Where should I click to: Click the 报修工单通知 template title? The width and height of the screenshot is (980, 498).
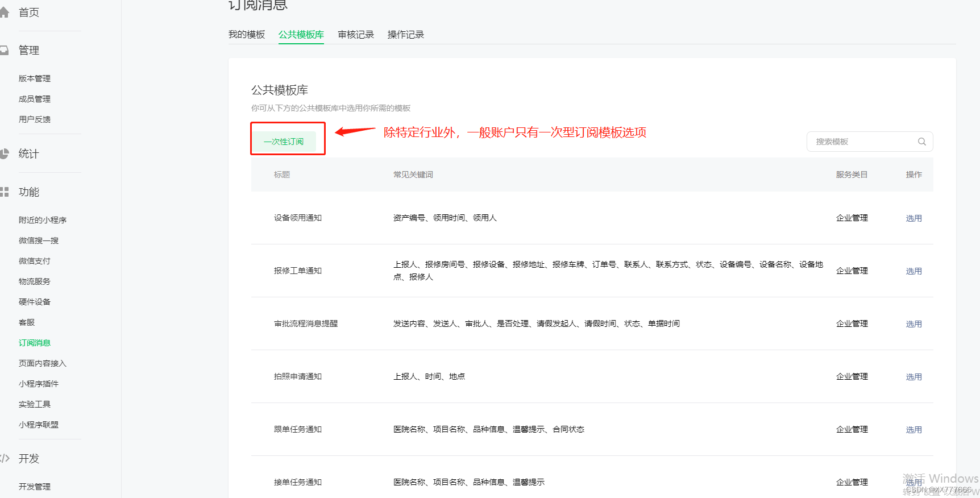click(x=298, y=271)
